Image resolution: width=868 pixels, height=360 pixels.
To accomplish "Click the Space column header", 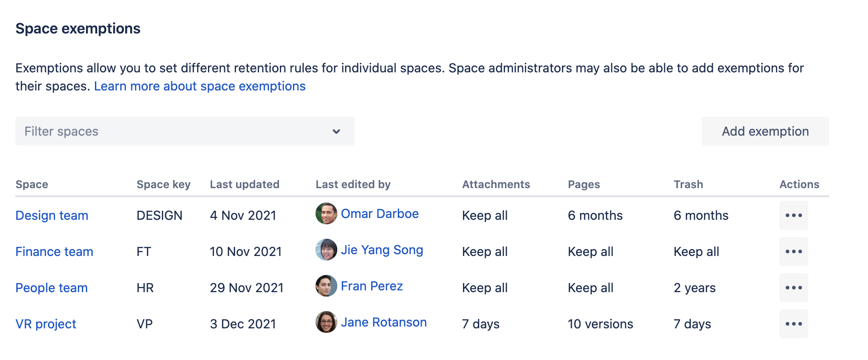I will click(32, 185).
